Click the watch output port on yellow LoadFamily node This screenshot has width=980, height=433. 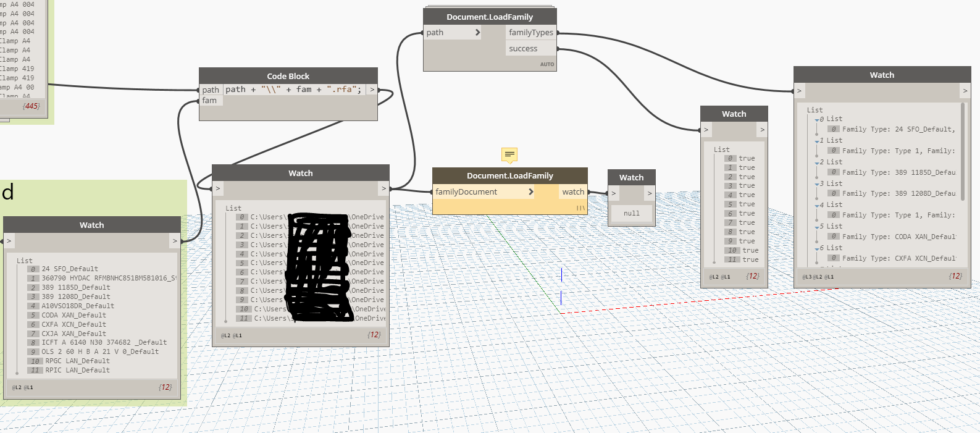click(573, 192)
